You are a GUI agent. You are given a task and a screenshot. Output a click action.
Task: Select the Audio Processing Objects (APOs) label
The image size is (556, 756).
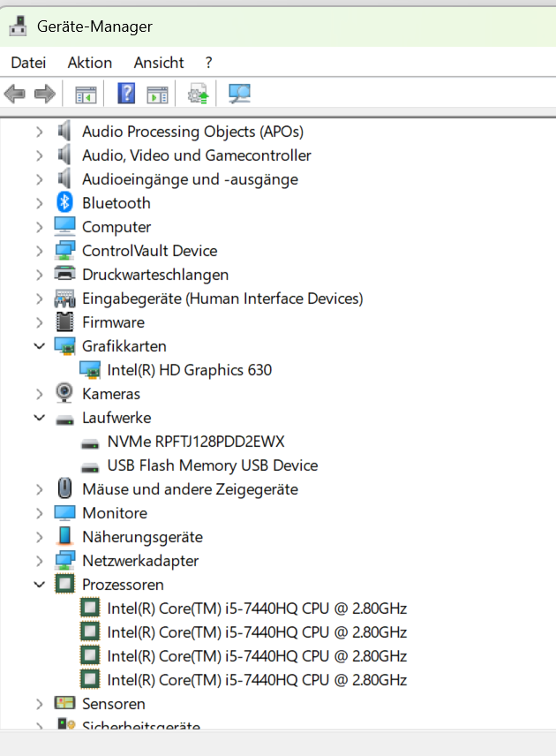tap(192, 132)
